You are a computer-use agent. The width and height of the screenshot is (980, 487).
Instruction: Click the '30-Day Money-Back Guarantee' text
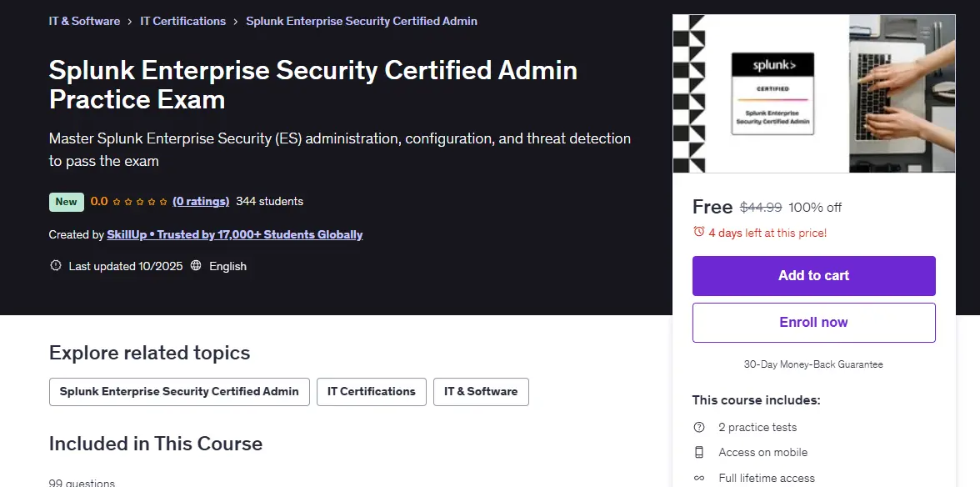(813, 364)
